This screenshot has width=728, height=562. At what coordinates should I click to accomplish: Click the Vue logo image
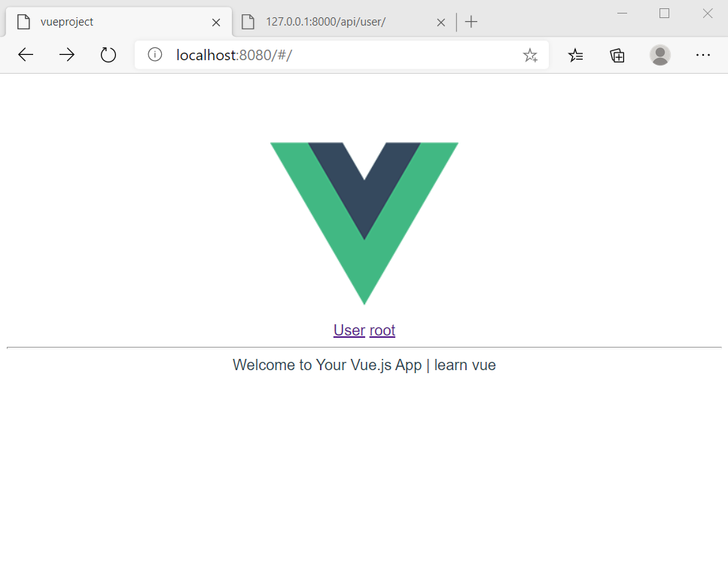[364, 223]
